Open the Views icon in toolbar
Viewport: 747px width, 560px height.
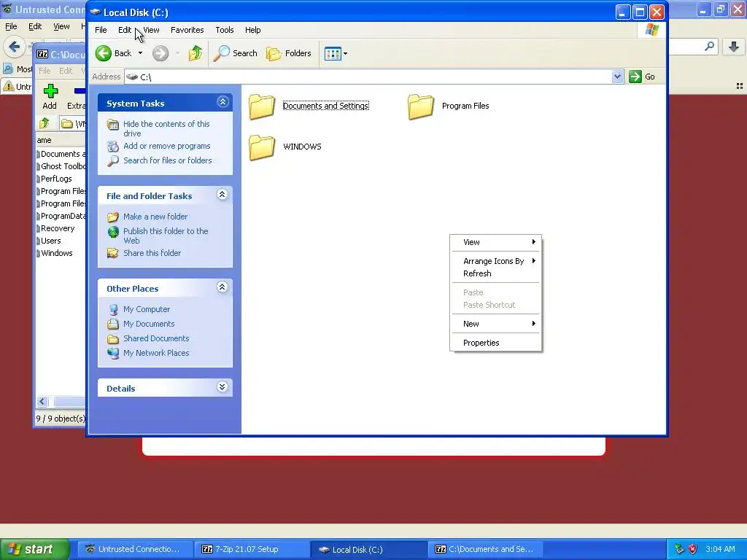[x=333, y=53]
